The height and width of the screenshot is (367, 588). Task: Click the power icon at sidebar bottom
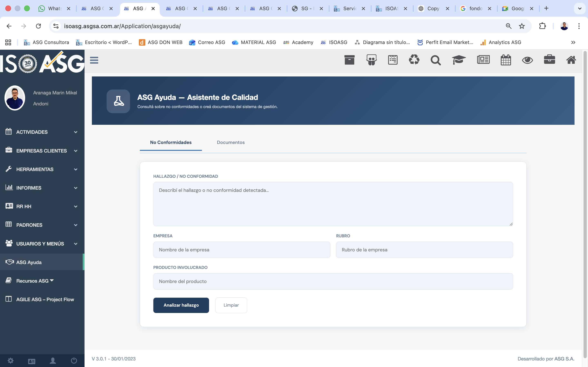[74, 361]
